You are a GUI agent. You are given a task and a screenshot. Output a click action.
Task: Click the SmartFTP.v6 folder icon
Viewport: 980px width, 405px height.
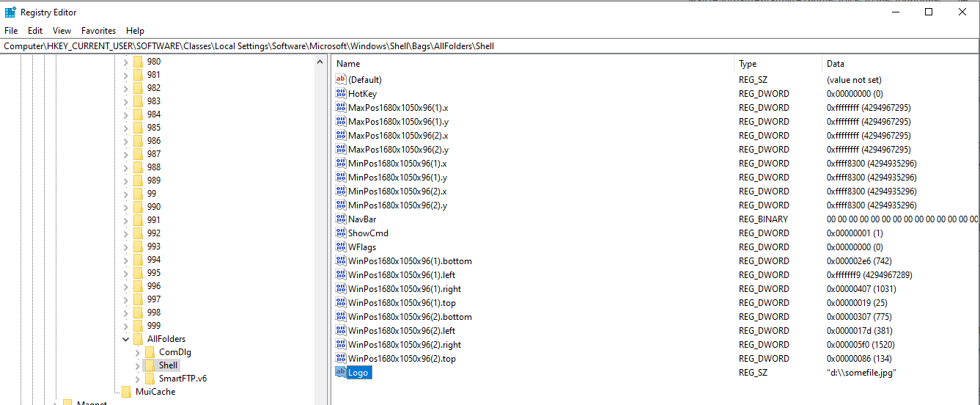150,379
